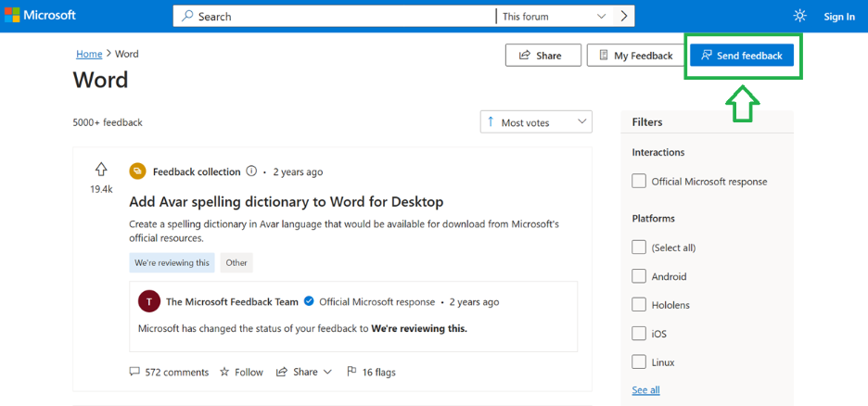Image resolution: width=868 pixels, height=406 pixels.
Task: Go to Home via the breadcrumb
Action: (x=89, y=54)
